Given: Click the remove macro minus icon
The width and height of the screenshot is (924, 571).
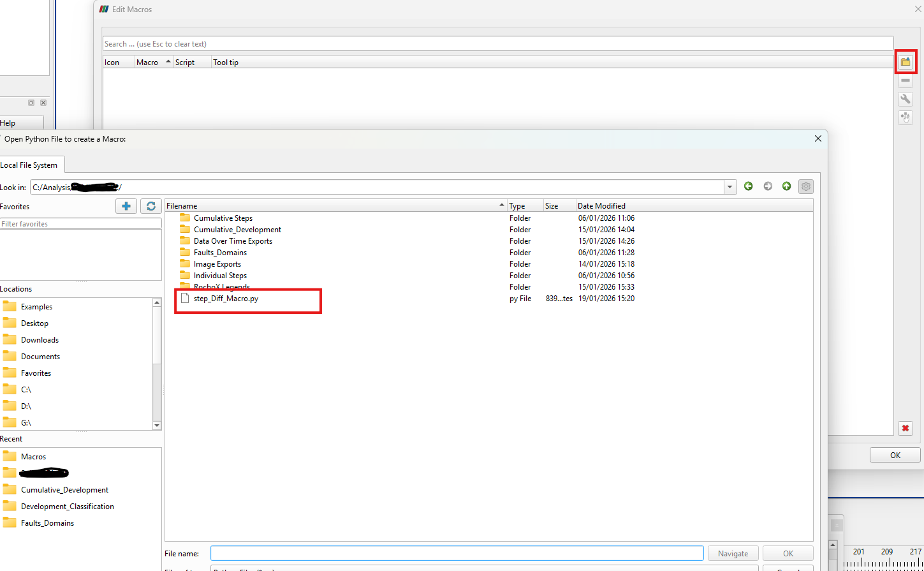Looking at the screenshot, I should point(906,81).
